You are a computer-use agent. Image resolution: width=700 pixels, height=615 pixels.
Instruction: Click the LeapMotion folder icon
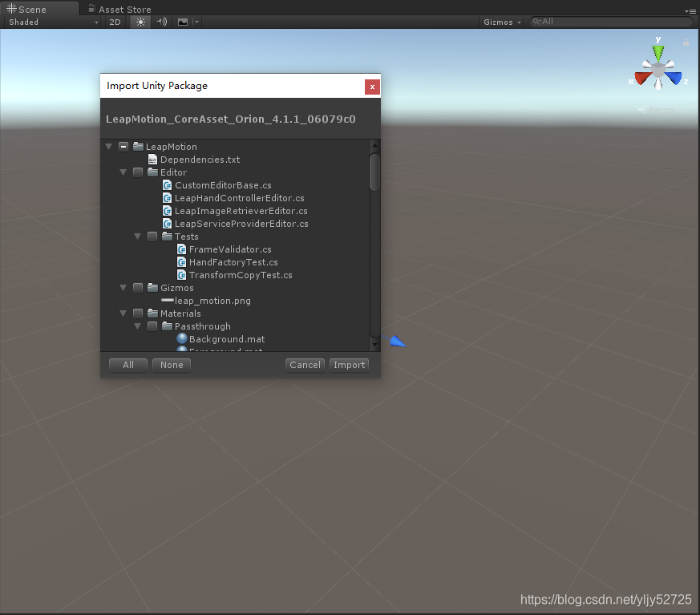tap(139, 147)
